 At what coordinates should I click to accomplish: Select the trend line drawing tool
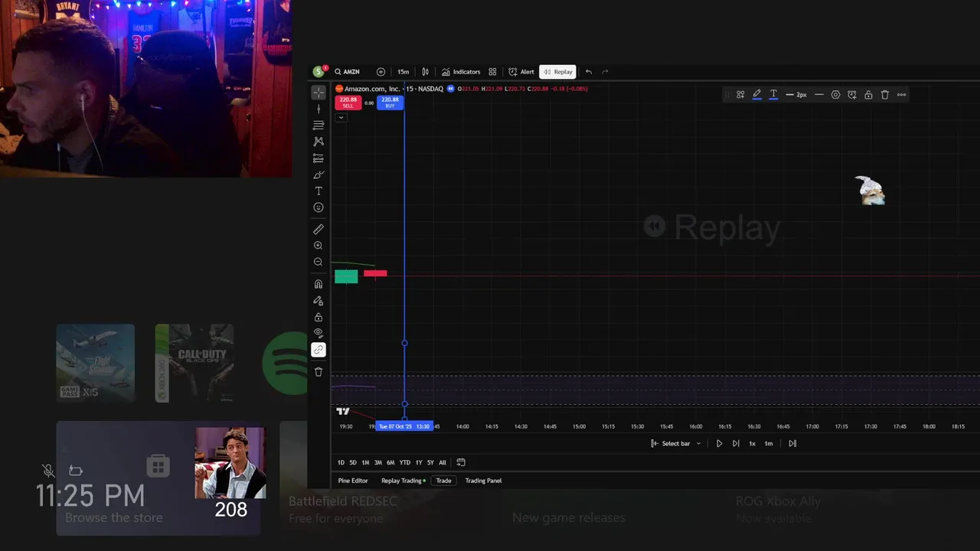tap(318, 109)
